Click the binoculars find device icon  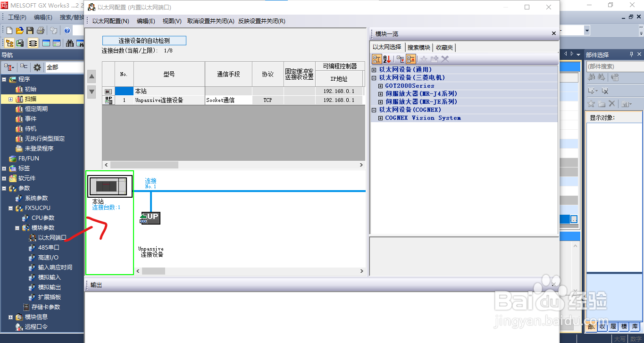pyautogui.click(x=70, y=43)
